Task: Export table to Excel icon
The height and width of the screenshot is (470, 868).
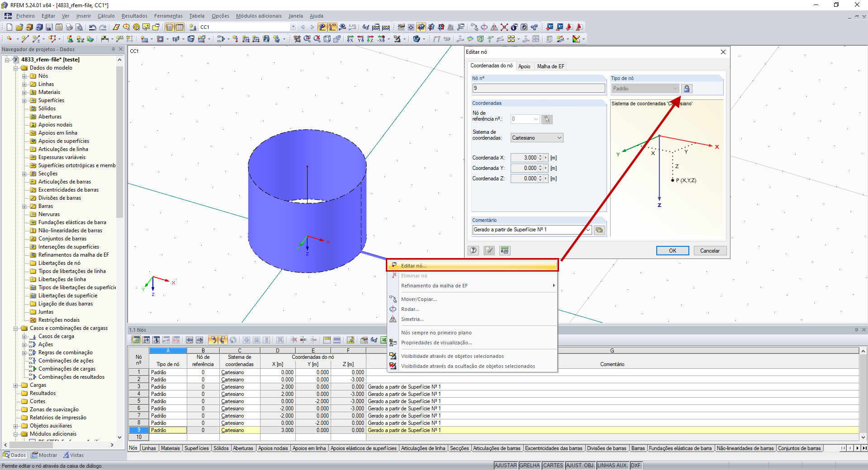Action: click(x=384, y=340)
